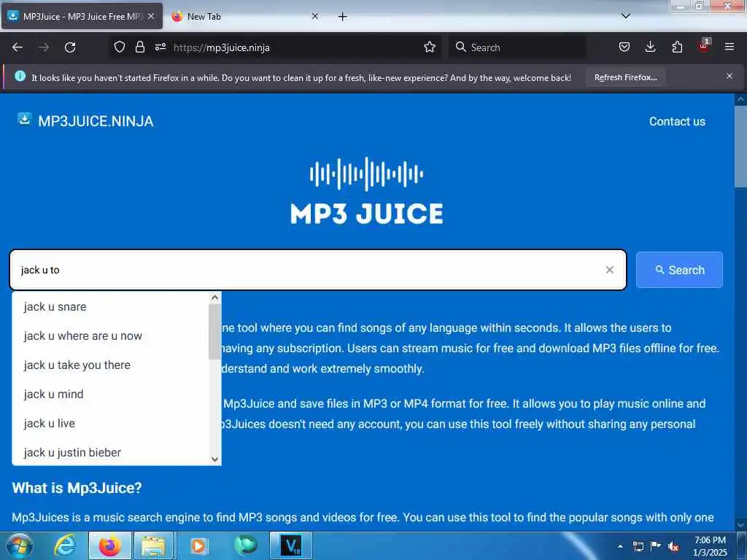Click the red uBlock extension icon
The image size is (747, 560).
point(704,46)
